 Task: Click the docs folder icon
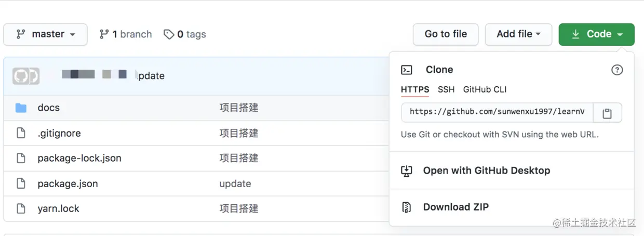[x=21, y=108]
